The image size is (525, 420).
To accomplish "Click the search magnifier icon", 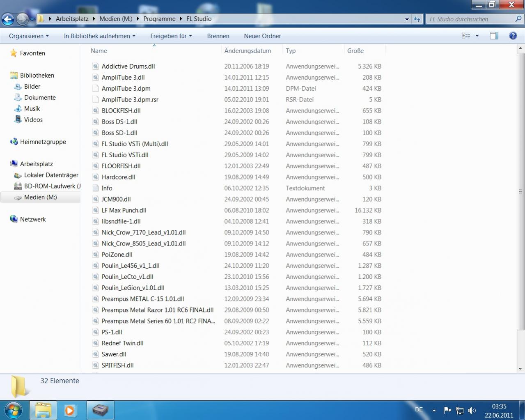I will (518, 19).
